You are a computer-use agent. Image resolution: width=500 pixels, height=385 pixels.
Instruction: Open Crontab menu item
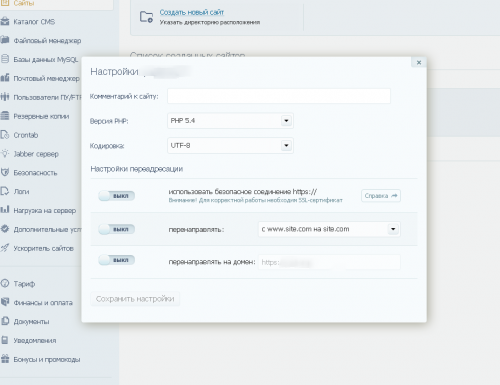[x=26, y=135]
